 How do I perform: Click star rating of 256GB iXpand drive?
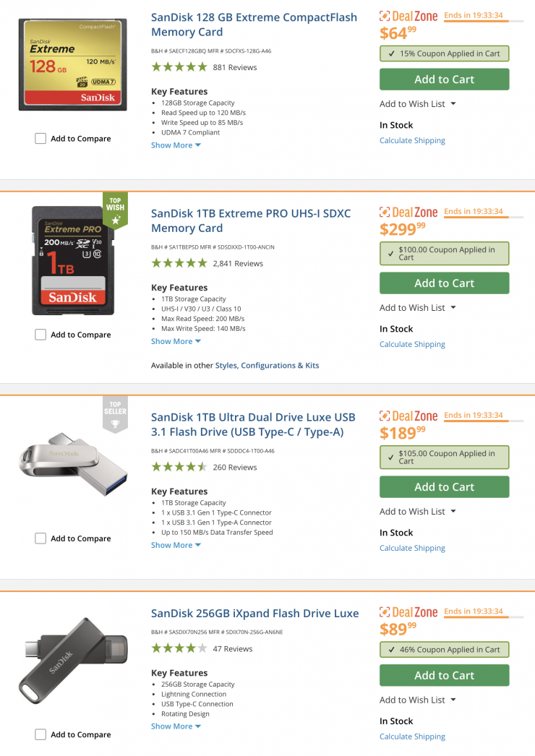point(179,648)
